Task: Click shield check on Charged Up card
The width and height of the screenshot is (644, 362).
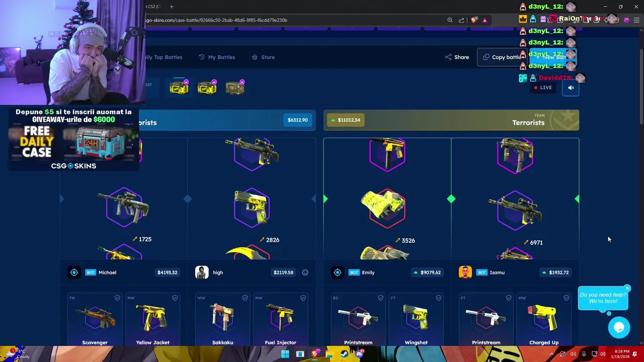Action: (567, 298)
